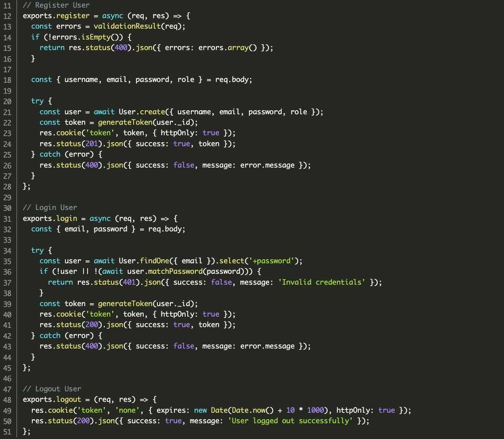Click the 201 status code number

coord(92,144)
